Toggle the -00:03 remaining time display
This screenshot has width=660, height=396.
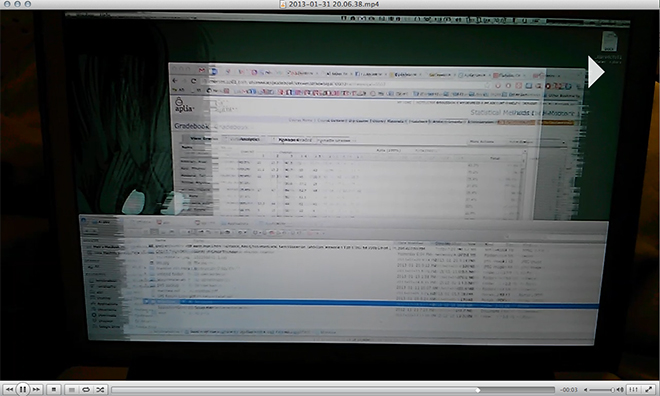pyautogui.click(x=569, y=390)
